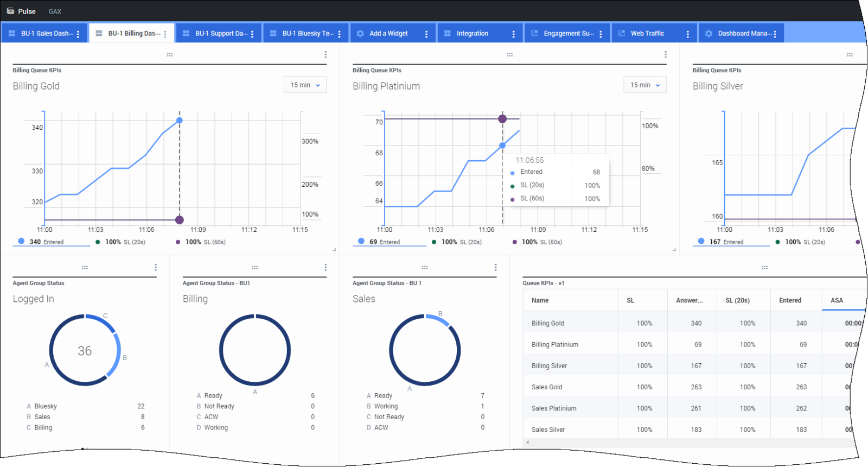Click the gear icon on Add a Widget tab
The width and height of the screenshot is (868, 467).
coord(360,34)
